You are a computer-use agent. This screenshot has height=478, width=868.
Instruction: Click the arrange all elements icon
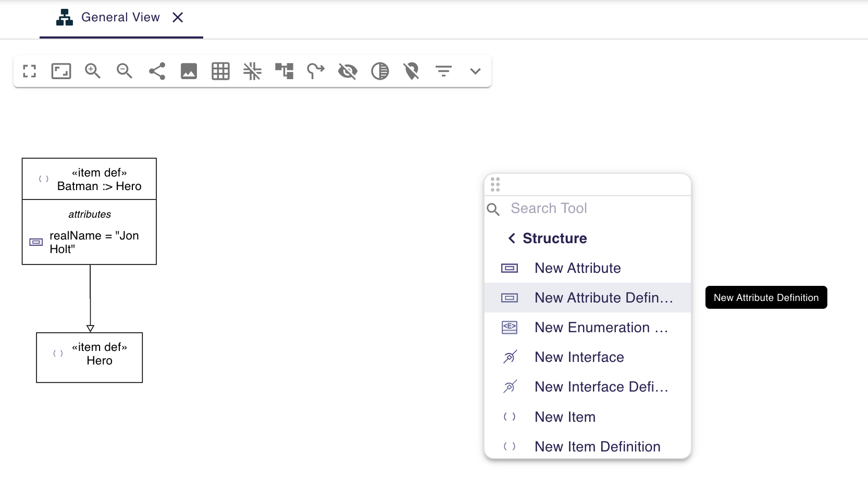pyautogui.click(x=284, y=71)
